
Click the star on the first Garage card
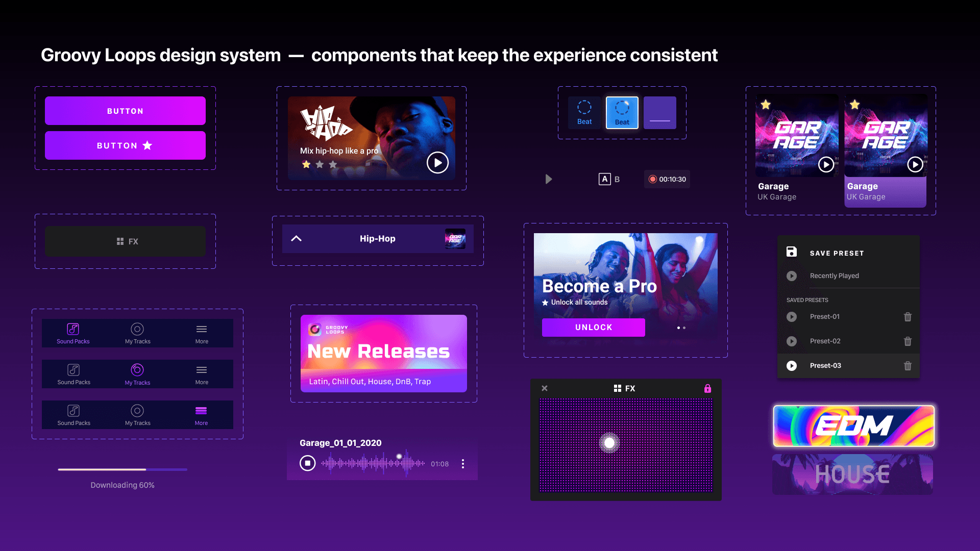[766, 105]
